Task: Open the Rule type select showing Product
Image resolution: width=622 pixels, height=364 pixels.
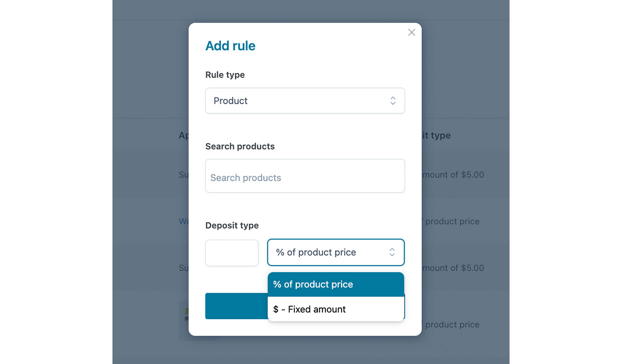Action: (305, 100)
